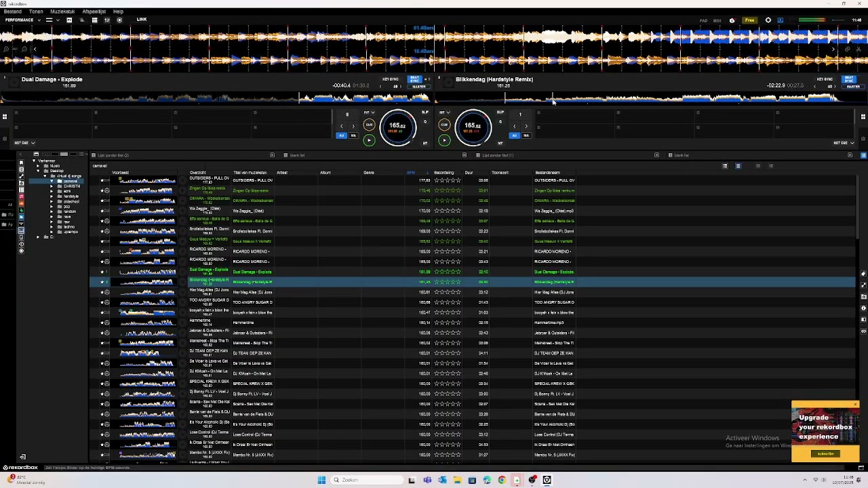This screenshot has width=868, height=488.
Task: Click the track list vertical scrollbar
Action: pos(859,207)
